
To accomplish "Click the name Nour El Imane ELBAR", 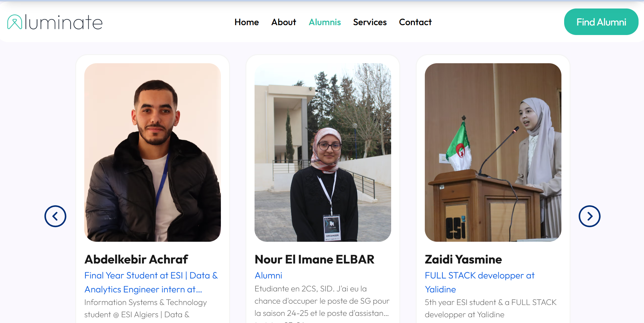I will [x=315, y=259].
